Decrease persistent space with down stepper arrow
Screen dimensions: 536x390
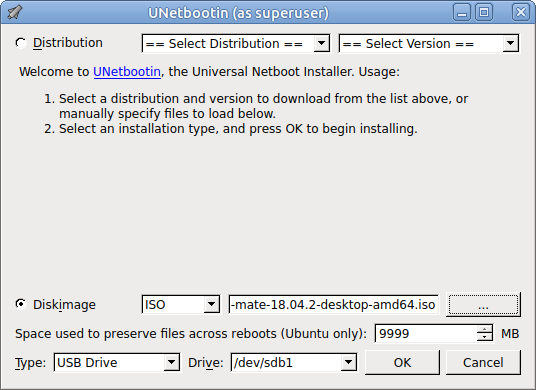coord(484,338)
